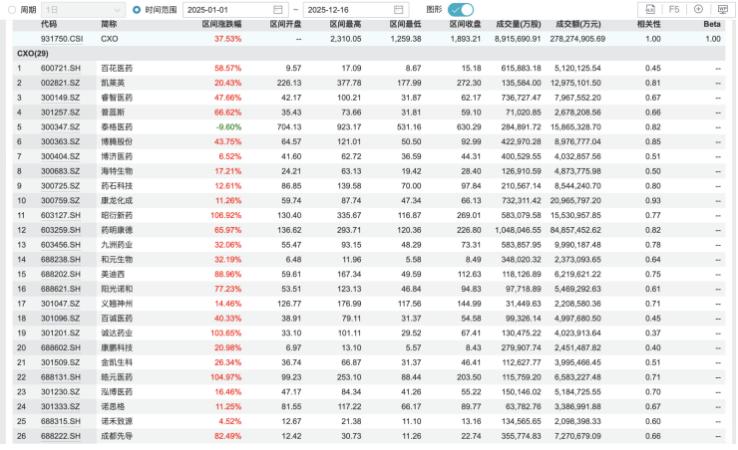The image size is (738, 450).
Task: Open stock code 603259.SH 药明康德
Action: pyautogui.click(x=60, y=230)
